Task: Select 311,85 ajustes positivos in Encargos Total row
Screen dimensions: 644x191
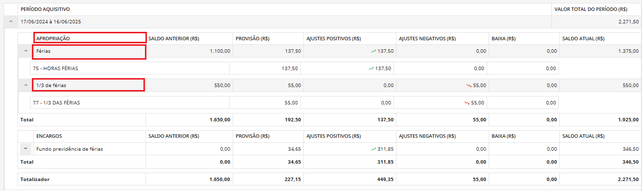Action: pyautogui.click(x=385, y=162)
